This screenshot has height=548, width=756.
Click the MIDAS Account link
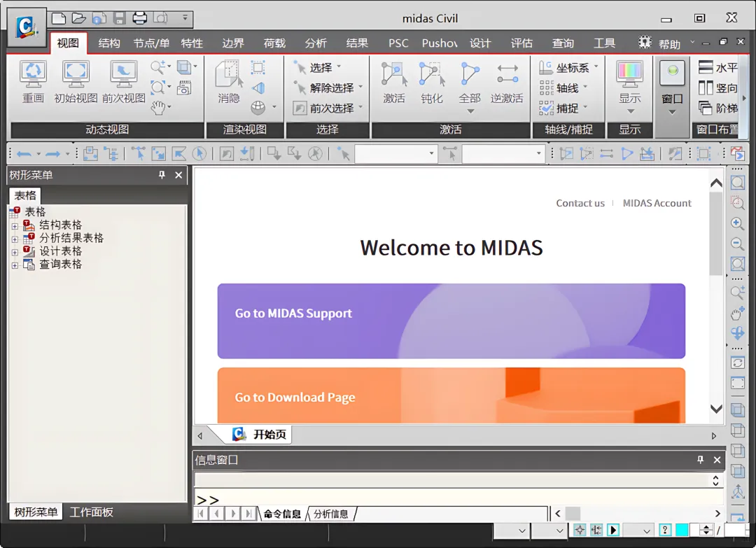pyautogui.click(x=657, y=204)
